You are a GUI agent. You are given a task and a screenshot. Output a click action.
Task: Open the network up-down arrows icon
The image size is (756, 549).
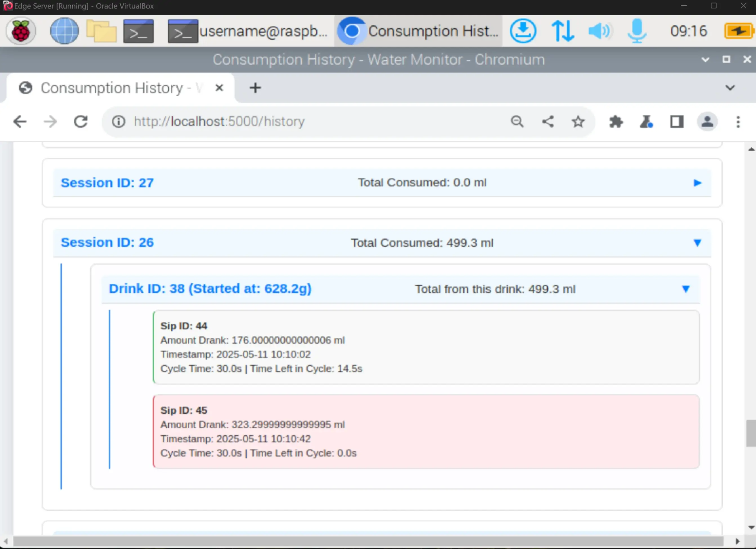pos(563,31)
